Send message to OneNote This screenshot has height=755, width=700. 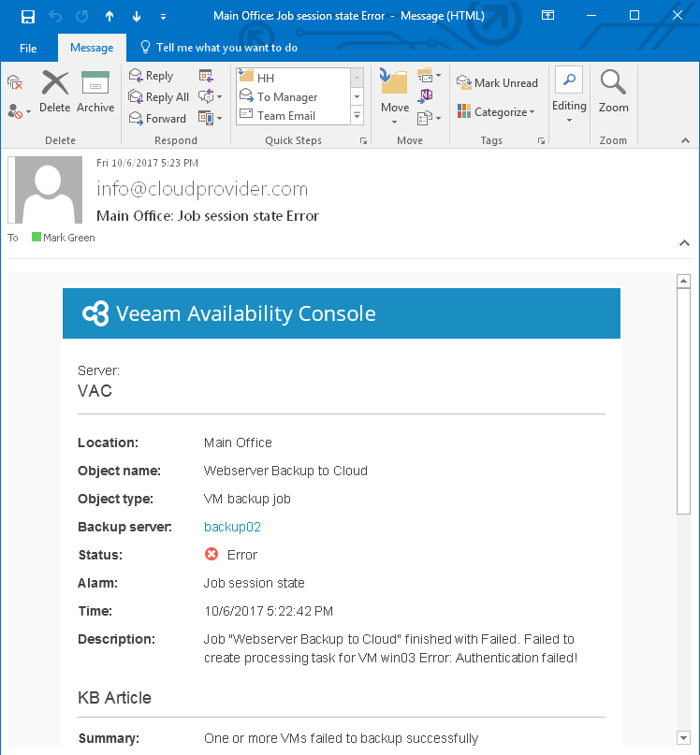pyautogui.click(x=426, y=95)
